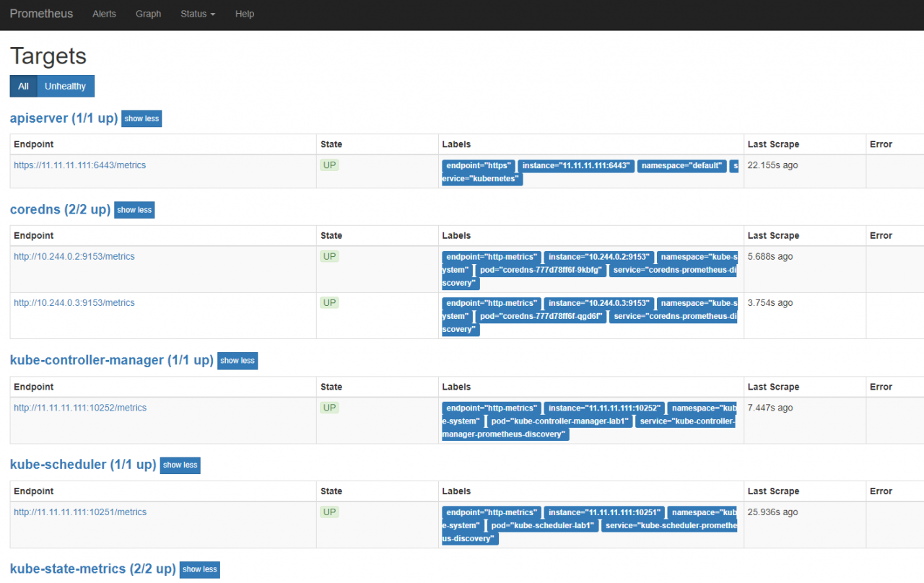Select the All targets filter
Viewport: 924px width, 583px height.
coord(23,86)
